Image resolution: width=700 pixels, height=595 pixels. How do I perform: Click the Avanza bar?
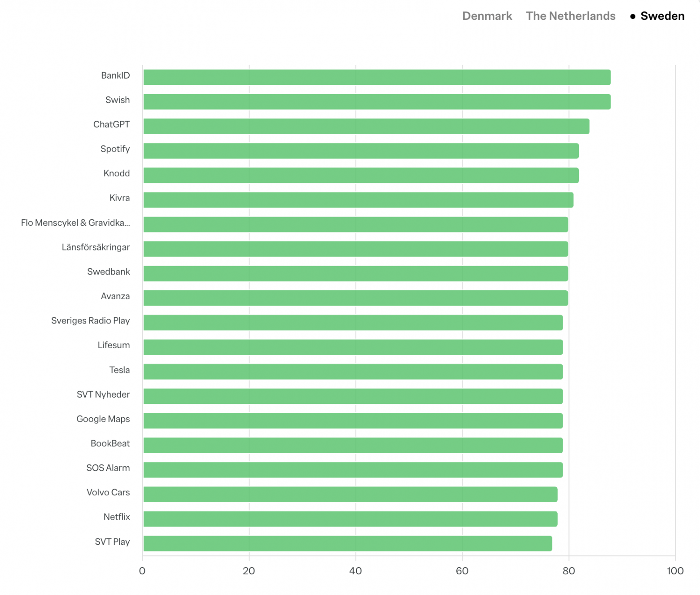355,298
